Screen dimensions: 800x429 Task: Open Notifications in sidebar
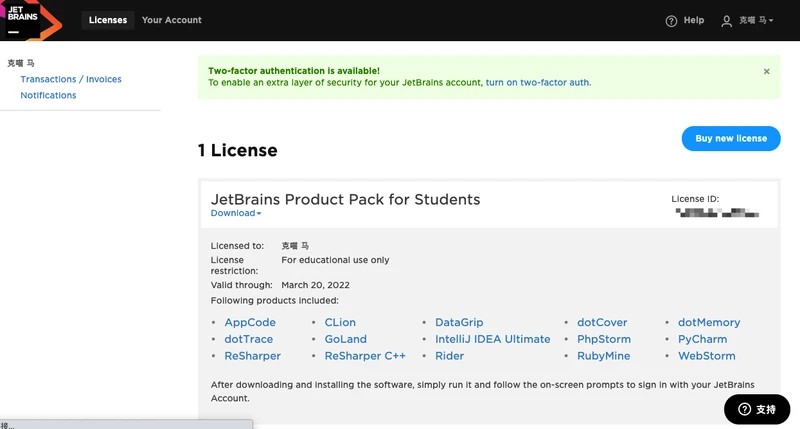click(48, 95)
